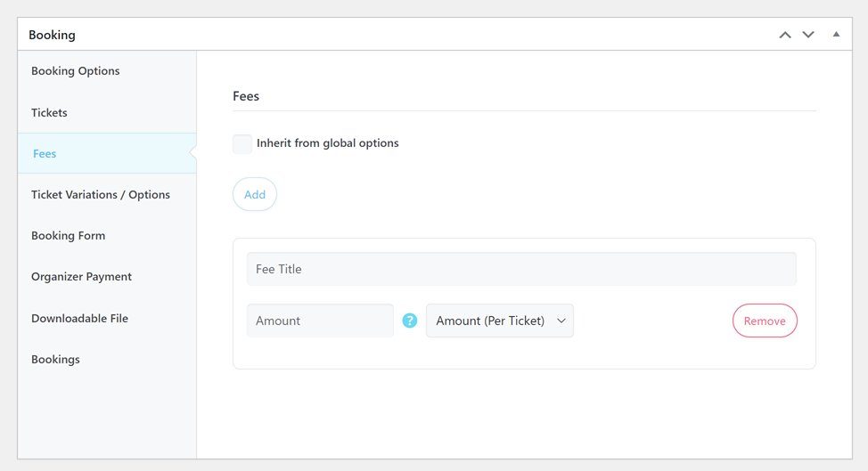
Task: Focus the Fee Title input field
Action: click(521, 269)
